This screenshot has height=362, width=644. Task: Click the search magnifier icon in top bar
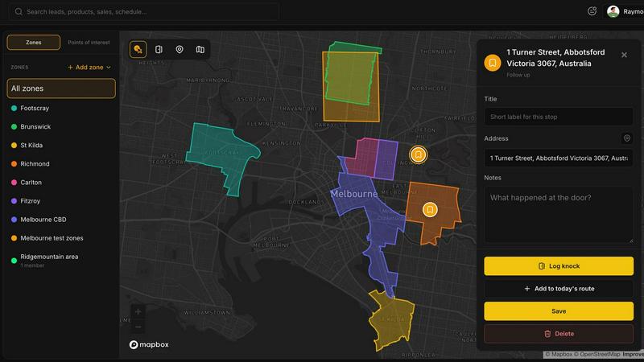click(x=19, y=11)
